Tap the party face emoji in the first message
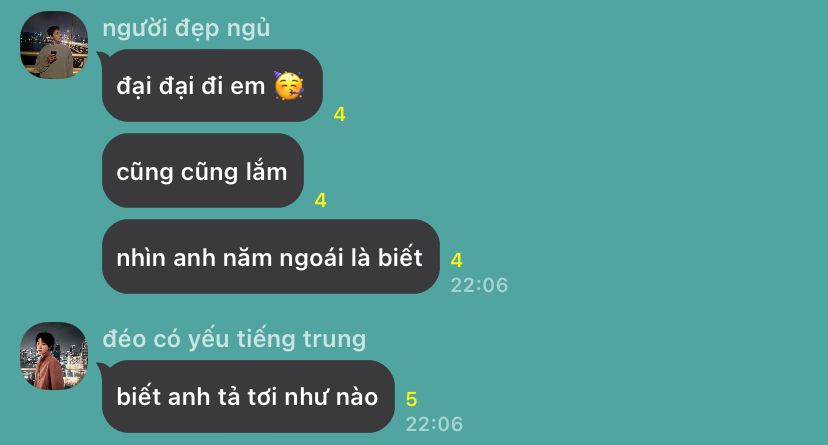Screen dimensions: 828x445 (x=289, y=86)
